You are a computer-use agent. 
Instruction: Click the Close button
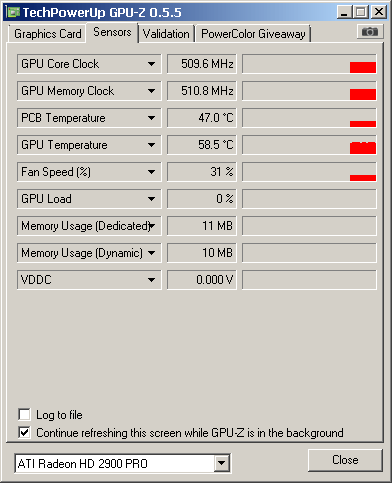[345, 460]
